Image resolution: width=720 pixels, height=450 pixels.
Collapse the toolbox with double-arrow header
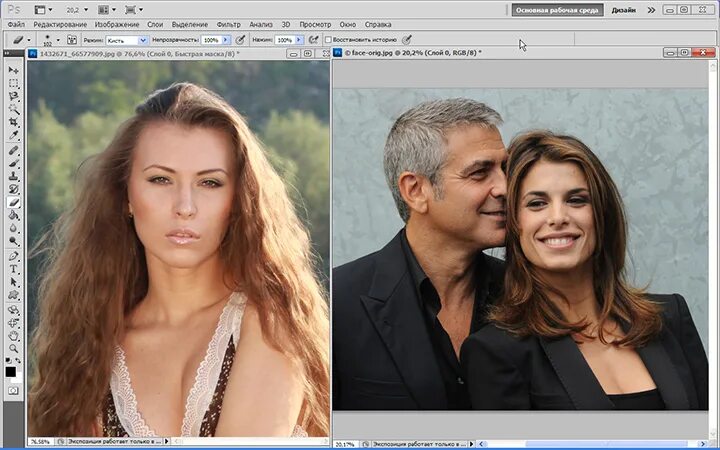click(x=7, y=53)
